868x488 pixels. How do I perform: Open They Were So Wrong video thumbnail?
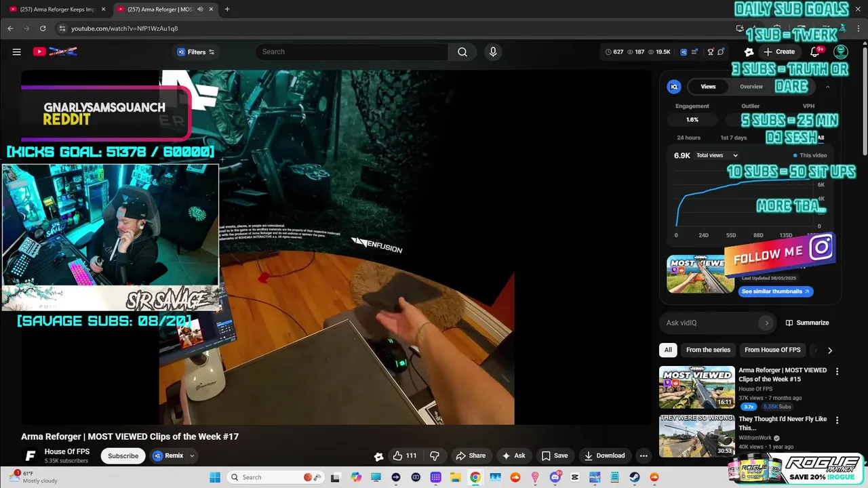(x=697, y=436)
